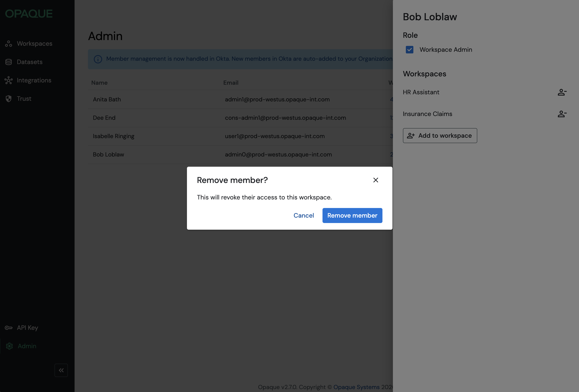The height and width of the screenshot is (392, 579).
Task: Click the API Key icon
Action: 9,328
